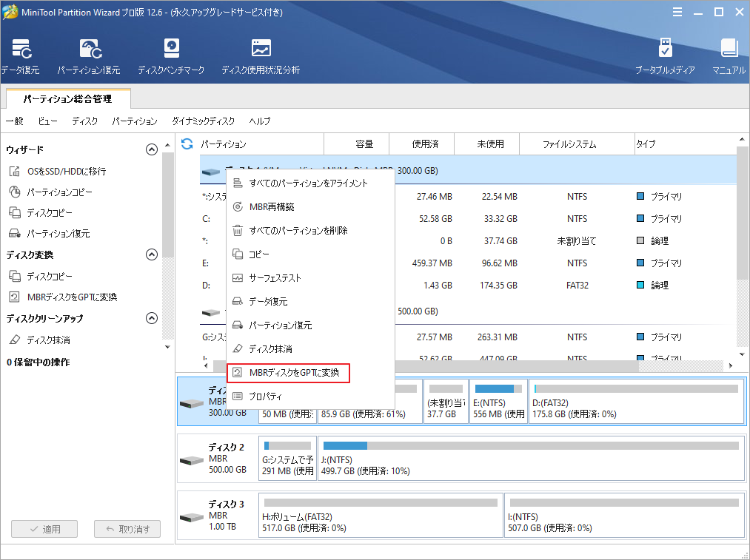The height and width of the screenshot is (560, 750).
Task: Choose ディスクコピー under ディスク変換 section
Action: pos(41,276)
